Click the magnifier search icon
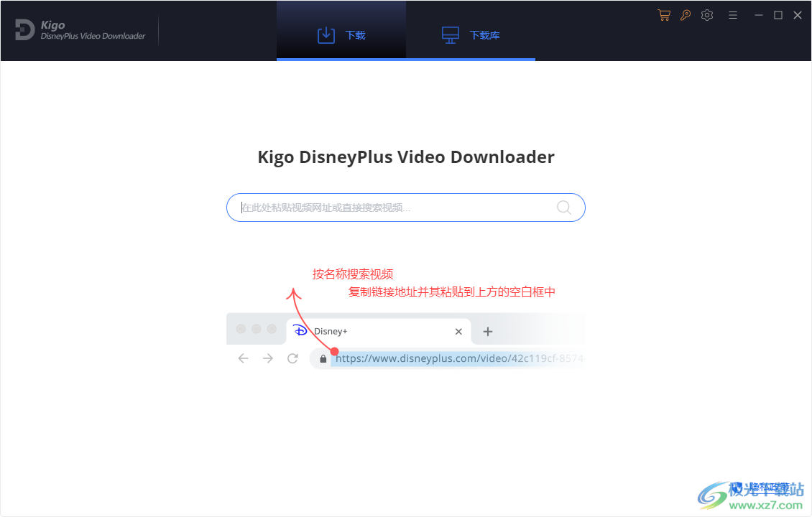 click(564, 208)
